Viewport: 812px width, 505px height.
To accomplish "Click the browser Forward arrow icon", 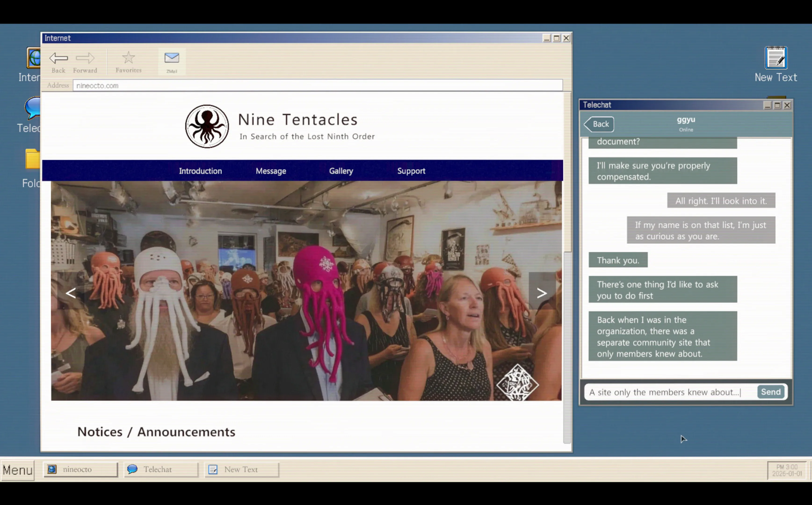I will point(85,58).
